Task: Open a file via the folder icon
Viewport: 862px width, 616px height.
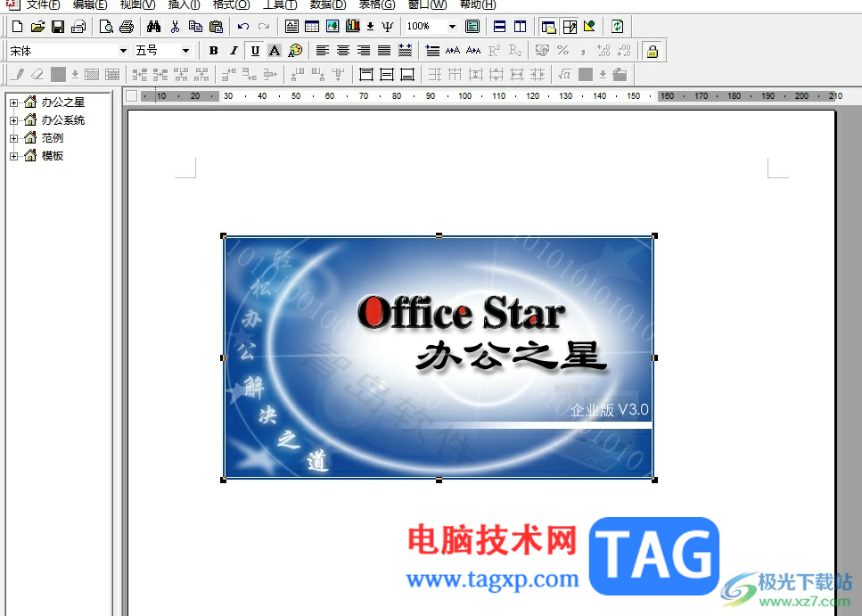Action: [x=37, y=27]
